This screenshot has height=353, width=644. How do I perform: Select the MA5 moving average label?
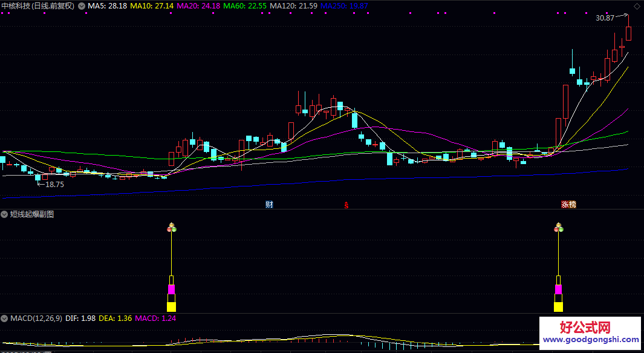(107, 6)
